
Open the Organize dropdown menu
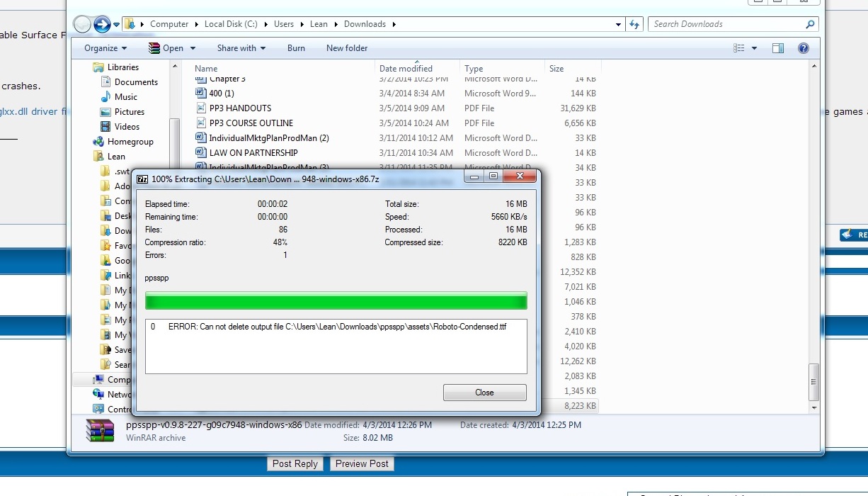pyautogui.click(x=105, y=48)
